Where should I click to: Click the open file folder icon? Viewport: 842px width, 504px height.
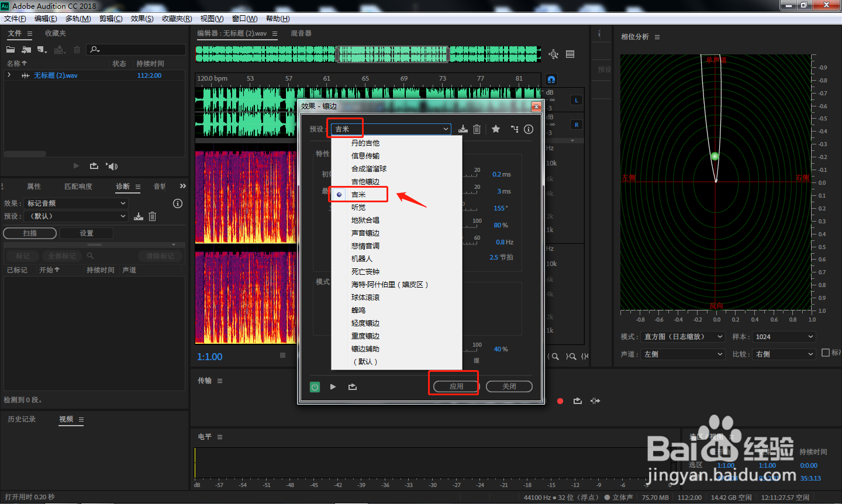point(11,50)
